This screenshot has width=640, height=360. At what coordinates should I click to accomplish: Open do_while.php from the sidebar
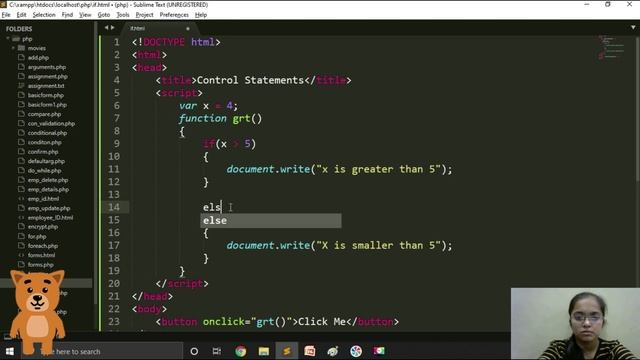point(44,170)
